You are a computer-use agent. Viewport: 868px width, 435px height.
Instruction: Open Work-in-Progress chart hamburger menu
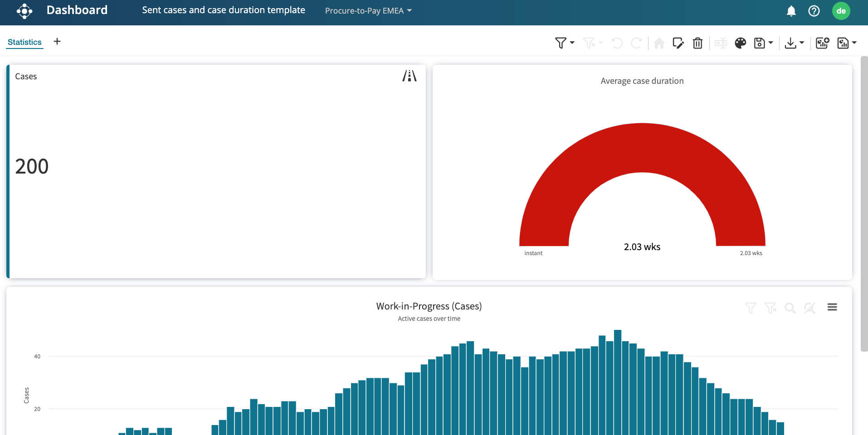[832, 307]
